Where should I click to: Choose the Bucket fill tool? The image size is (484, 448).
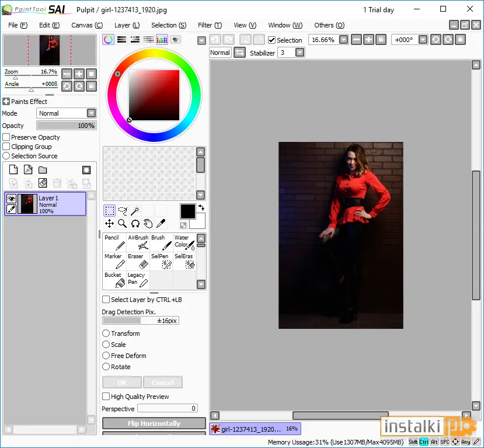(114, 280)
